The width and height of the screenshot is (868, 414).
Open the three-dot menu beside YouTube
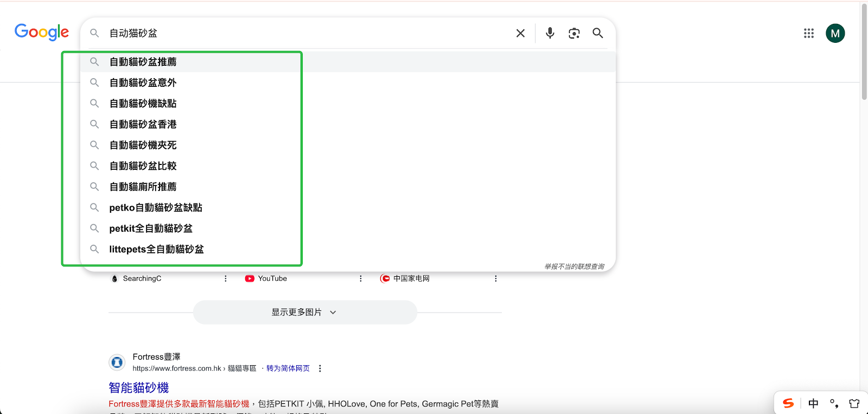361,278
